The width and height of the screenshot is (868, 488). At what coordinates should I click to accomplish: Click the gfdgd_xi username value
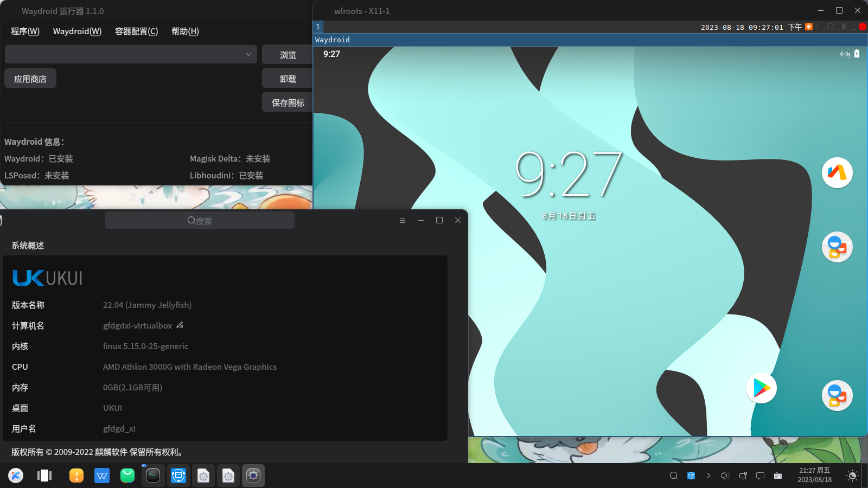[x=119, y=428]
